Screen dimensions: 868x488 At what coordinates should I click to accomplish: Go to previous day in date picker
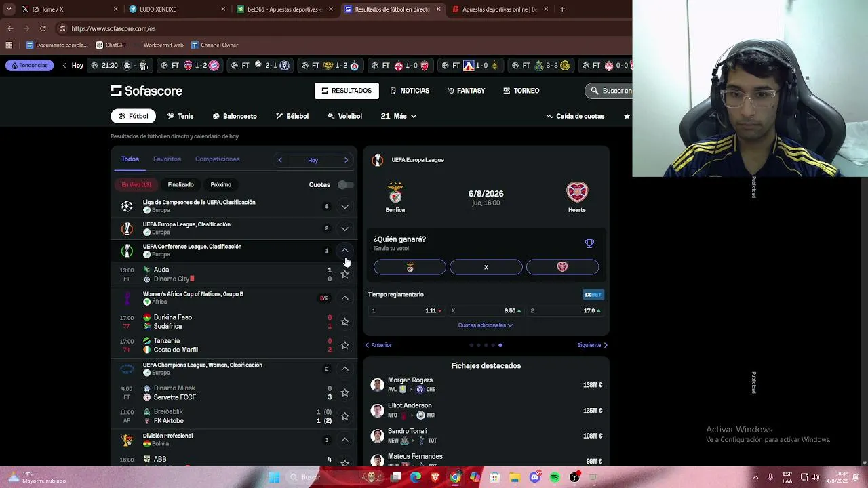280,160
